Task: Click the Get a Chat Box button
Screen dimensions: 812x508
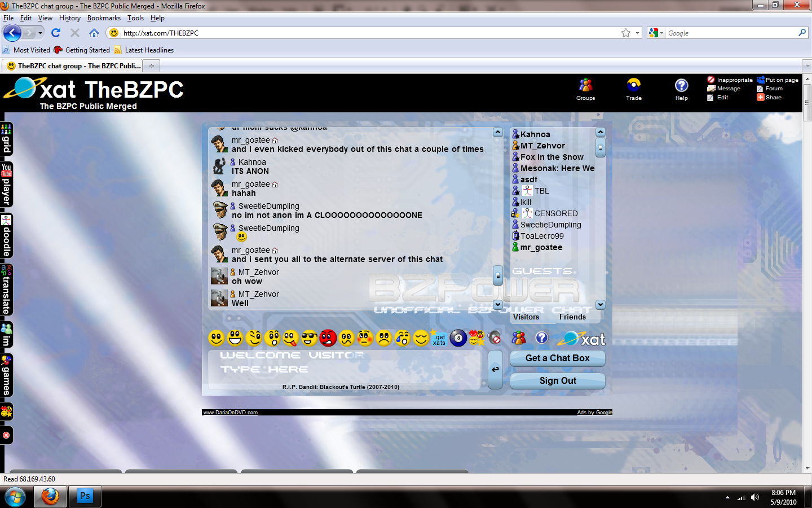Action: point(557,358)
